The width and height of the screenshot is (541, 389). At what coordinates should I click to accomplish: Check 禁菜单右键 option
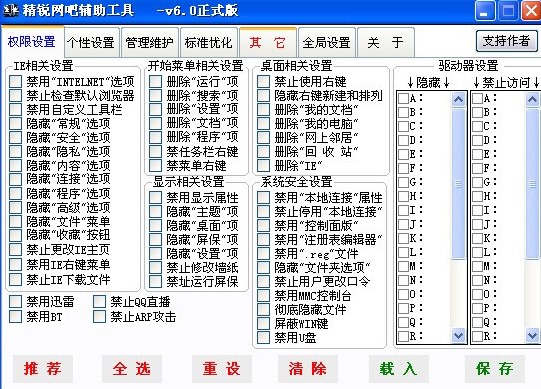pyautogui.click(x=156, y=166)
